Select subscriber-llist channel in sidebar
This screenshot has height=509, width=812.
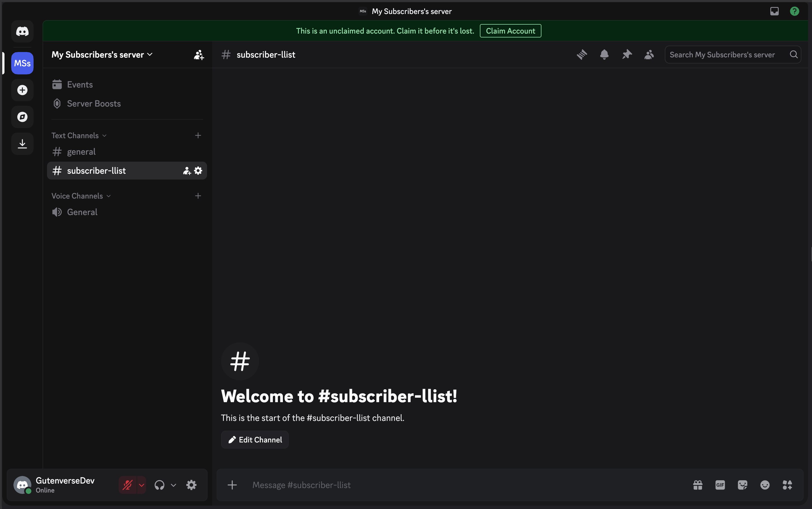click(127, 171)
